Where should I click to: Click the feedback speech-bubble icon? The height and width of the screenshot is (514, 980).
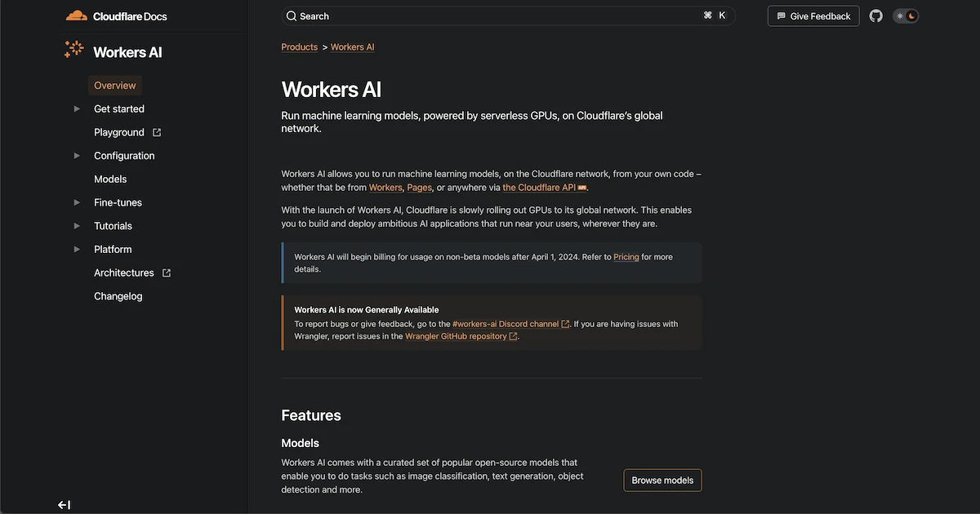[782, 16]
